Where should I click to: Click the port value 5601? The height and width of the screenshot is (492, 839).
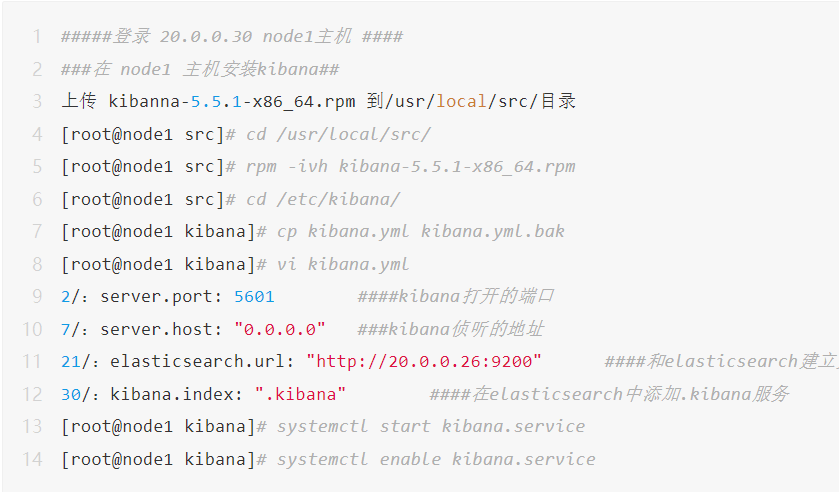coord(254,296)
